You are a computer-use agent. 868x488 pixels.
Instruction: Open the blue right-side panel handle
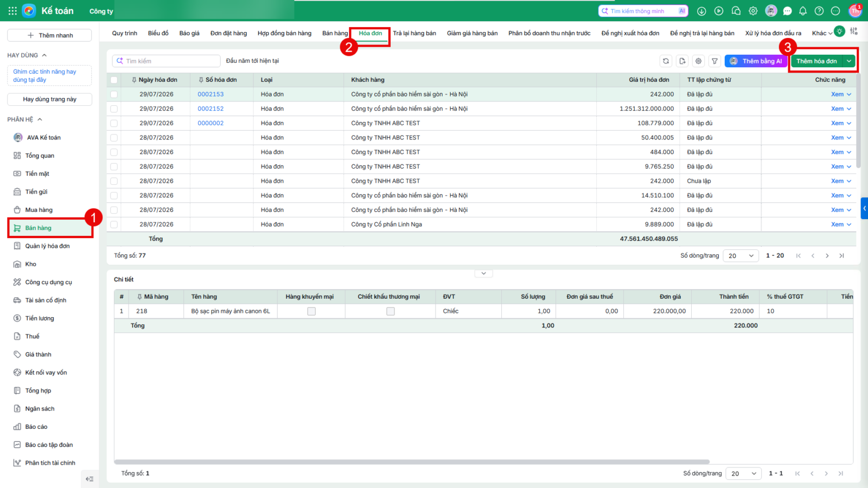864,208
